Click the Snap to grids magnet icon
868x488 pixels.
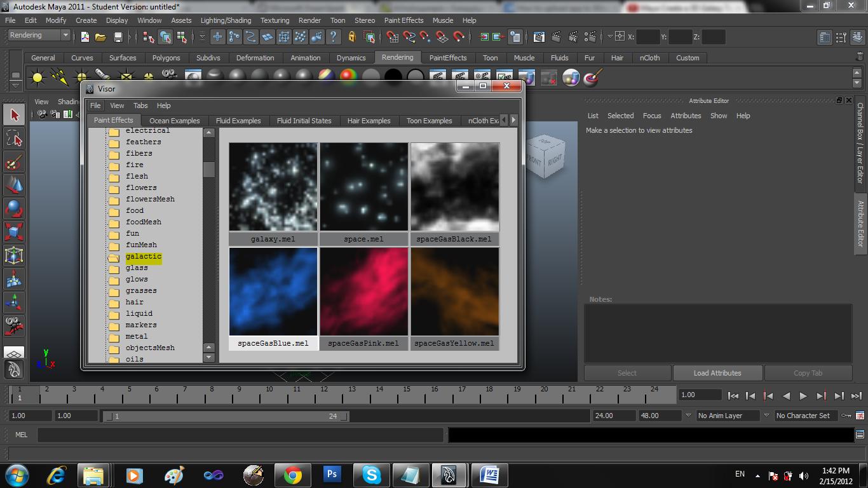pos(393,37)
